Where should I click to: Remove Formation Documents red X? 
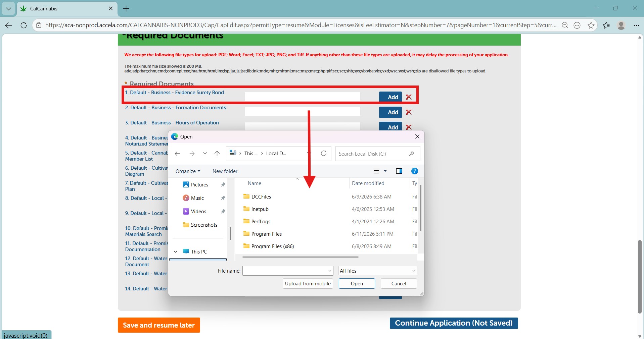coord(409,112)
